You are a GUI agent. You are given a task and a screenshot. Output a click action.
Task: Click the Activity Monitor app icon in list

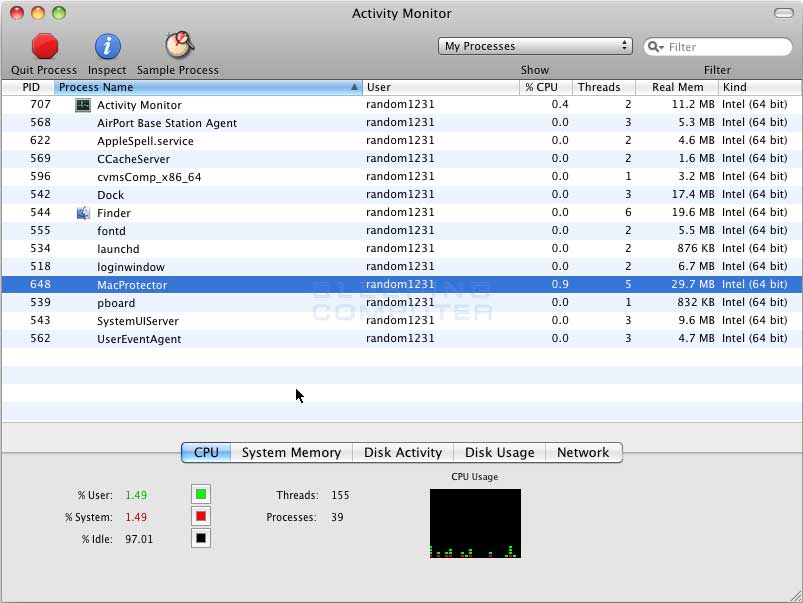click(83, 105)
